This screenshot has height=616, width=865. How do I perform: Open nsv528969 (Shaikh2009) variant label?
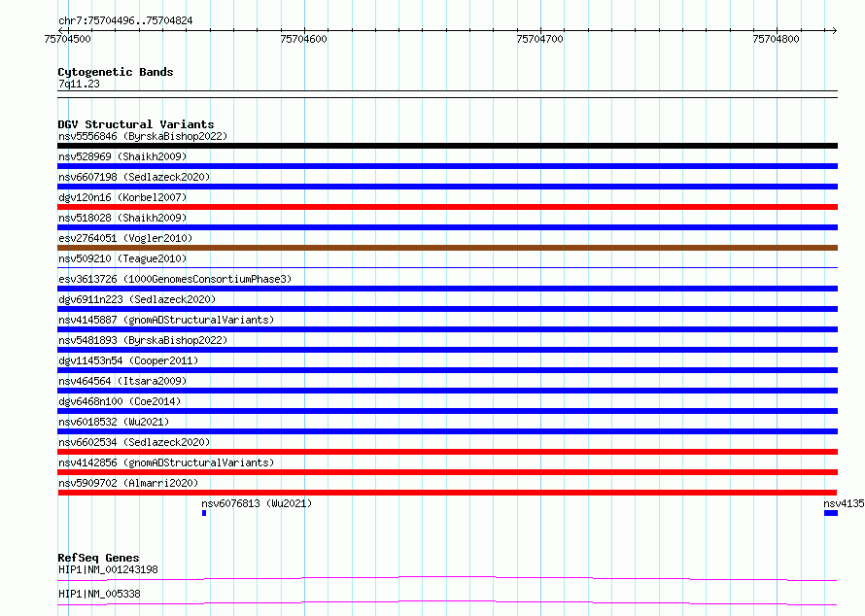tap(122, 156)
